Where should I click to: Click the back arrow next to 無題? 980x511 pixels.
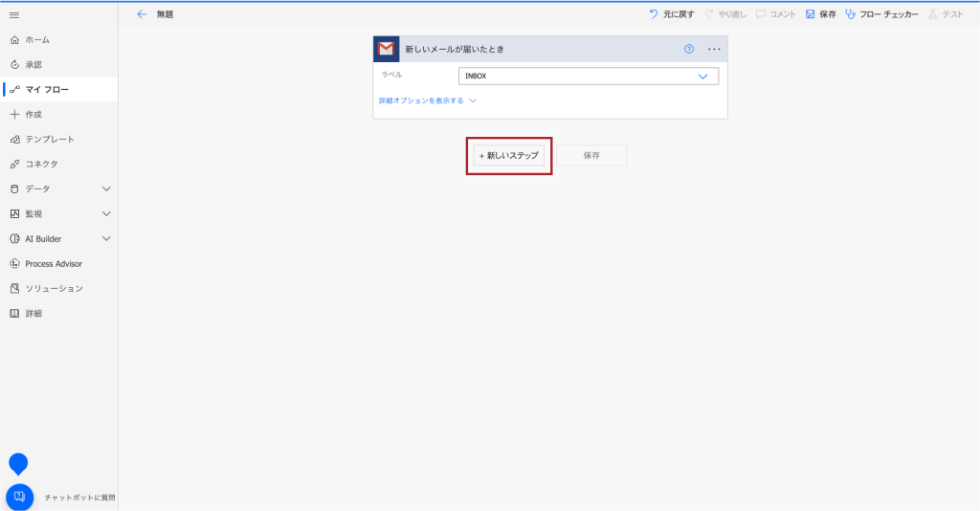[143, 14]
